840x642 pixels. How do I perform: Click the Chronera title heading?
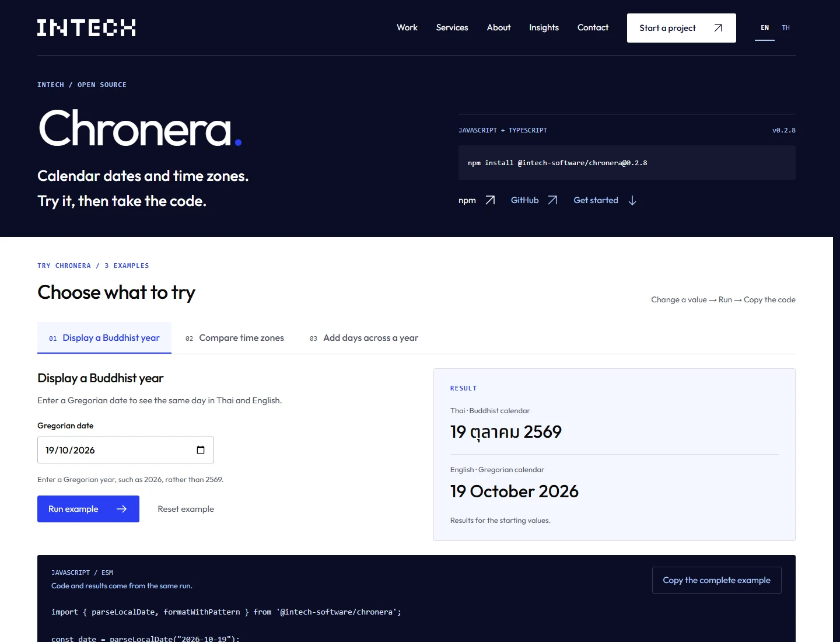(x=139, y=128)
